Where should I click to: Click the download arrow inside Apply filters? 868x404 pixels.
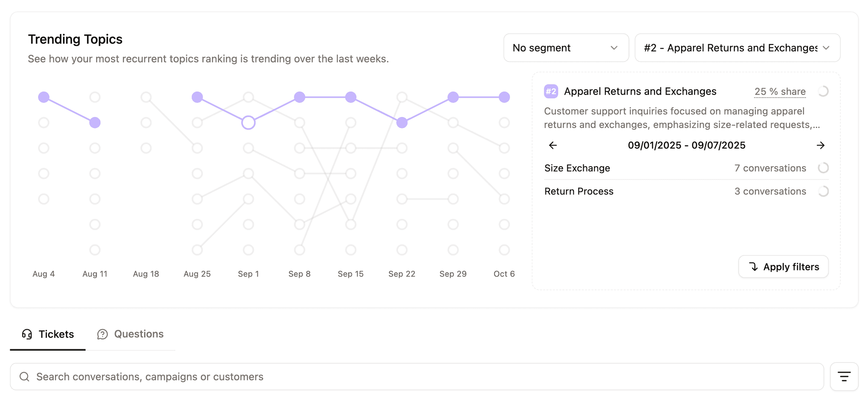click(754, 267)
